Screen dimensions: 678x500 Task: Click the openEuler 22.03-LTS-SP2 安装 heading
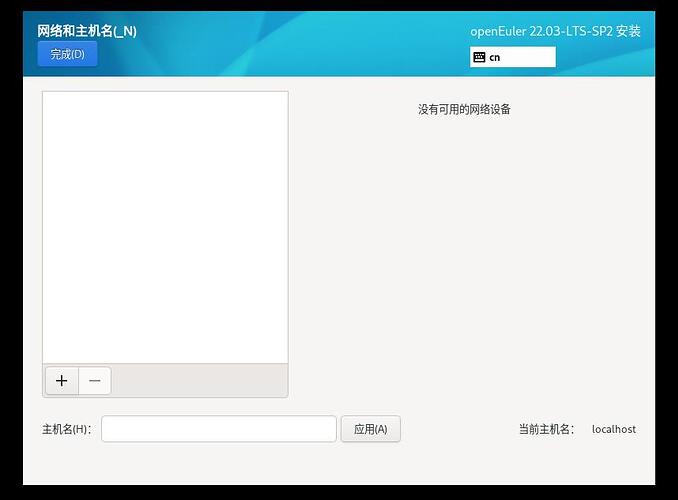pyautogui.click(x=555, y=31)
